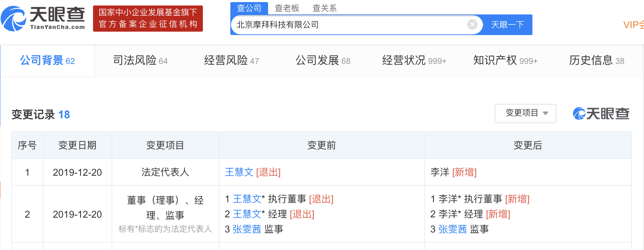644x250 pixels.
Task: Click the dropdown arrow beside 变更项目
Action: (545, 113)
